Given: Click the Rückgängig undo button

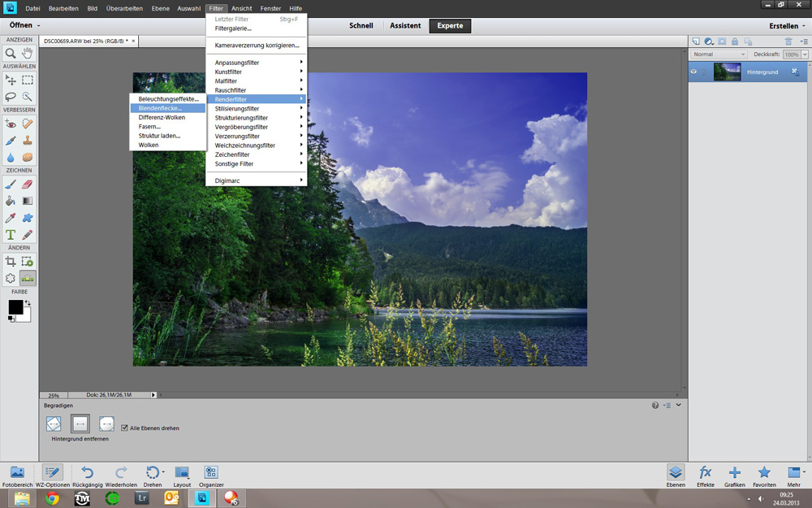Looking at the screenshot, I should click(x=87, y=475).
